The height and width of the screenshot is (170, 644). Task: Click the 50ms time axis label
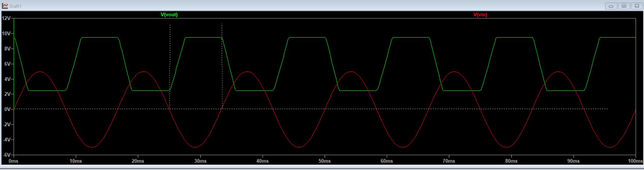click(x=325, y=161)
